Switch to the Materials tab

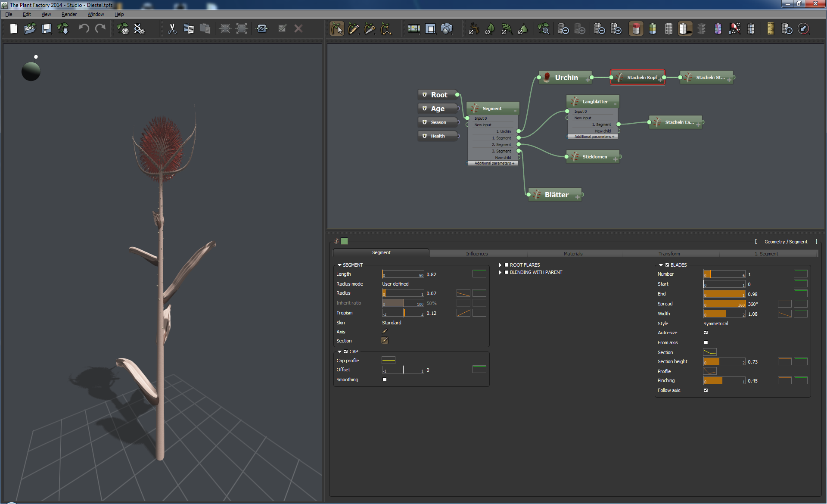click(x=573, y=253)
